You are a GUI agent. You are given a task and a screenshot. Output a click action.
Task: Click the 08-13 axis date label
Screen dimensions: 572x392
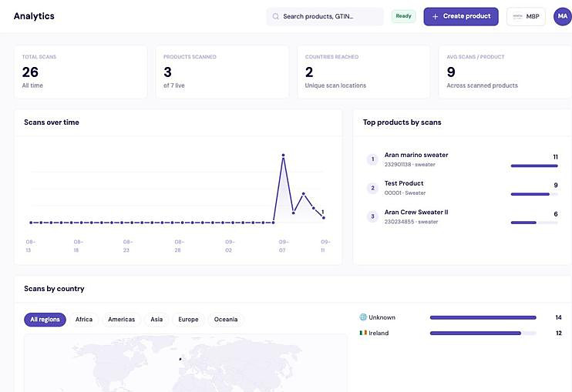(30, 246)
